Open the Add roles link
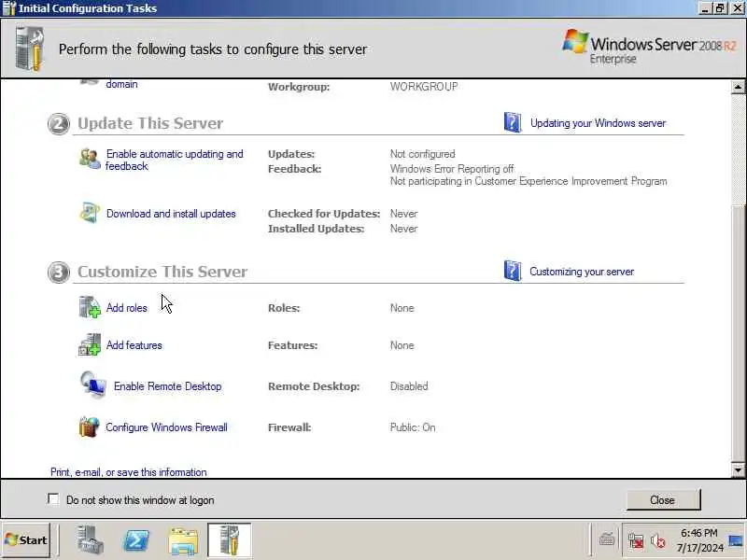Viewport: 747px width, 560px height. pyautogui.click(x=127, y=308)
